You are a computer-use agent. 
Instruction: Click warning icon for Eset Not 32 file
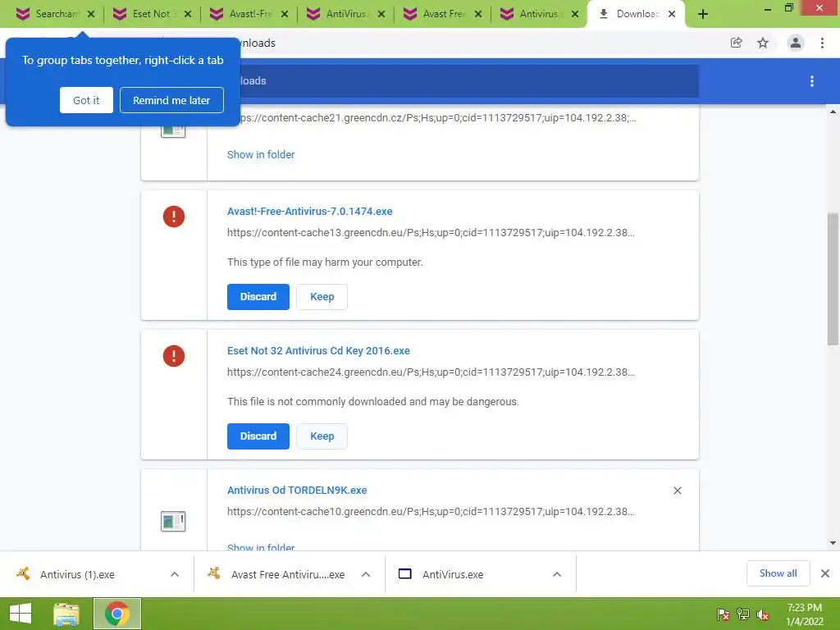coord(174,356)
